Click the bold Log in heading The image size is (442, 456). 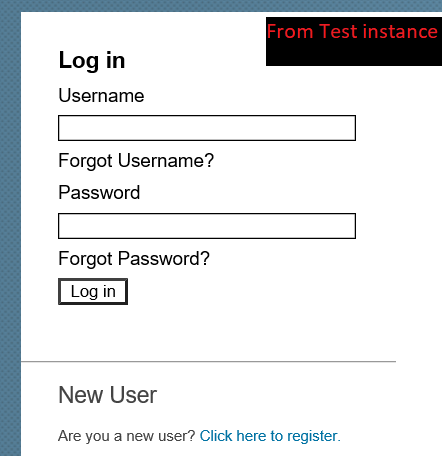click(92, 61)
